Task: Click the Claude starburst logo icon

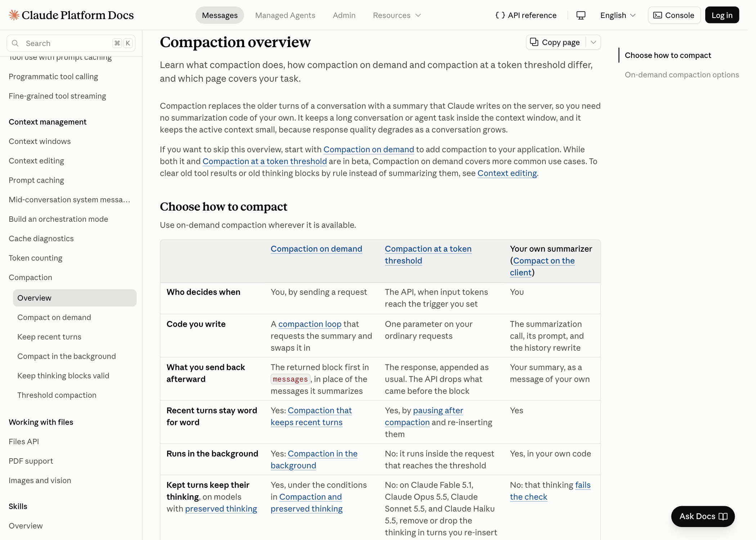Action: [x=14, y=15]
